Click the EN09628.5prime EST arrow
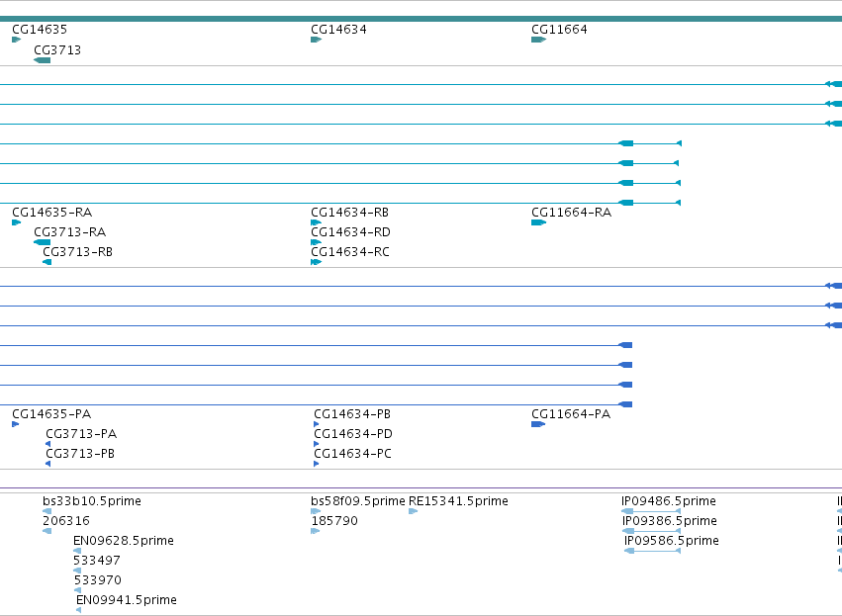 pyautogui.click(x=77, y=551)
